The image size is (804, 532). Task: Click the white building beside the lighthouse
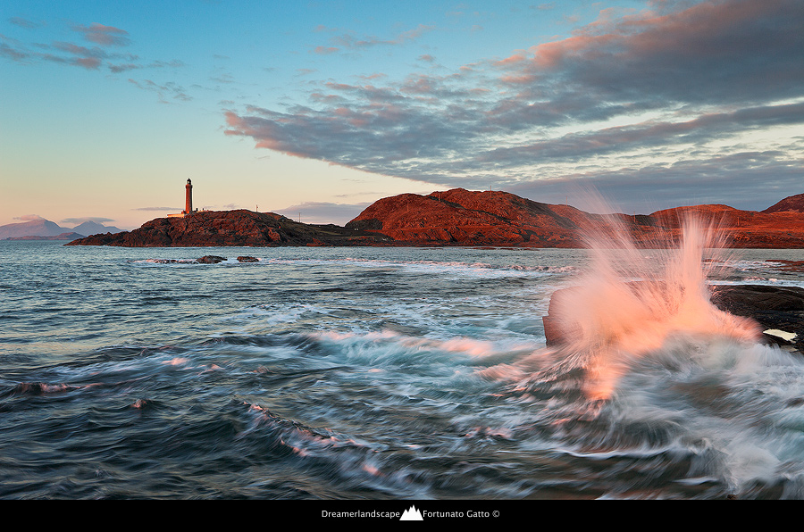pos(176,214)
